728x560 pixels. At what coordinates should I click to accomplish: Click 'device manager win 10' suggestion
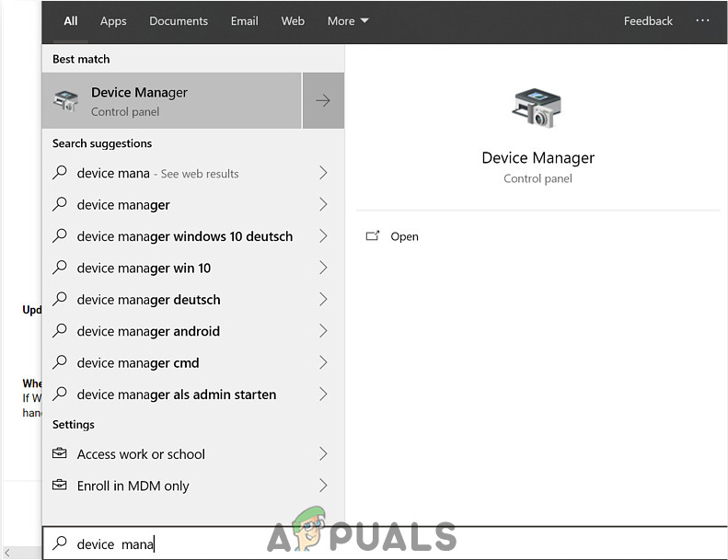pyautogui.click(x=193, y=268)
